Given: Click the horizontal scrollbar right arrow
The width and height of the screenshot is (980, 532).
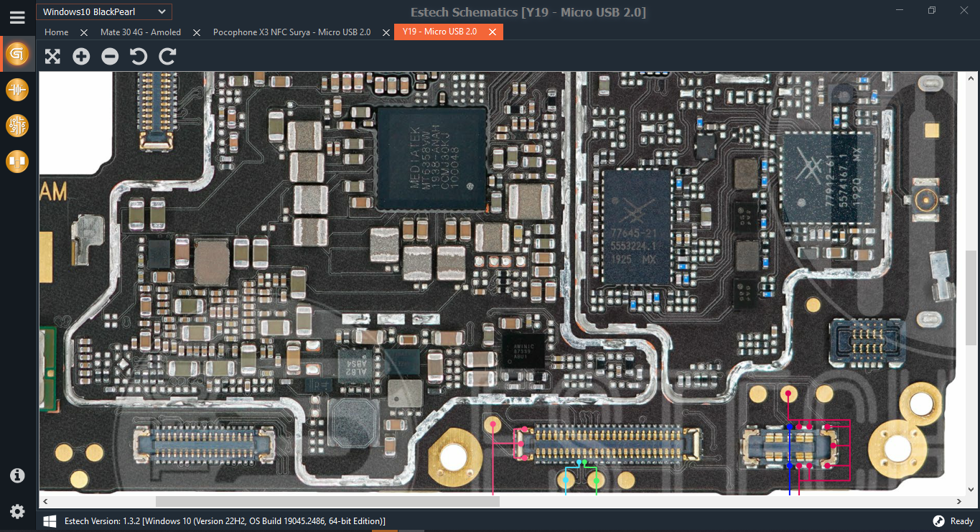Looking at the screenshot, I should (x=958, y=501).
